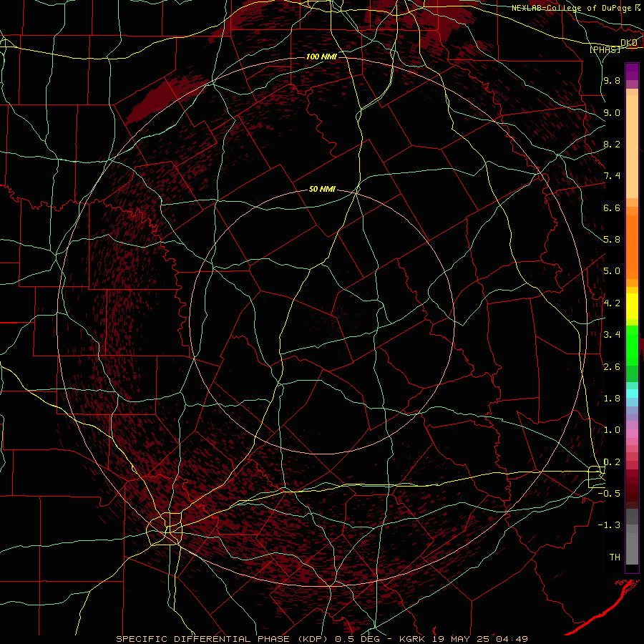Click the 'NEXLAB-College of DuPage' credit text
The width and height of the screenshot is (644, 644).
pos(571,8)
